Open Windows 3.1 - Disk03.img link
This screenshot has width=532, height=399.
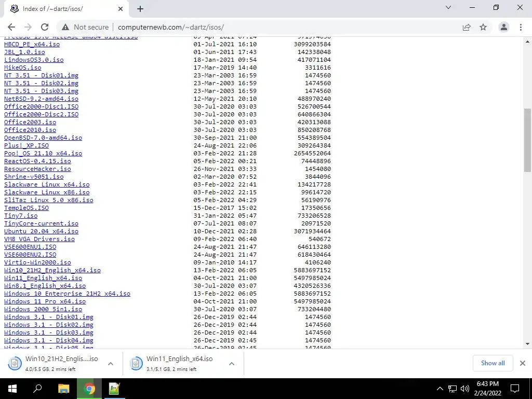pos(48,333)
